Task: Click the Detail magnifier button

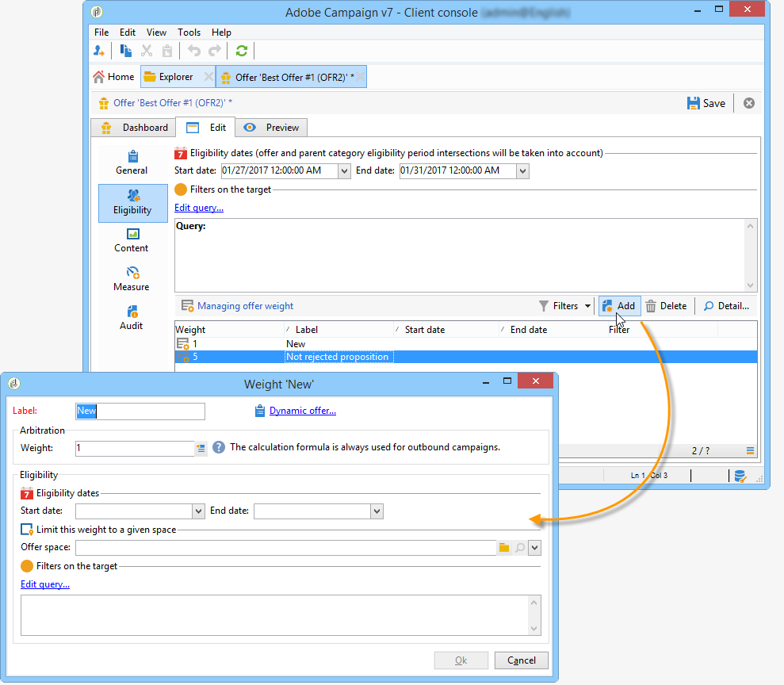Action: tap(726, 306)
